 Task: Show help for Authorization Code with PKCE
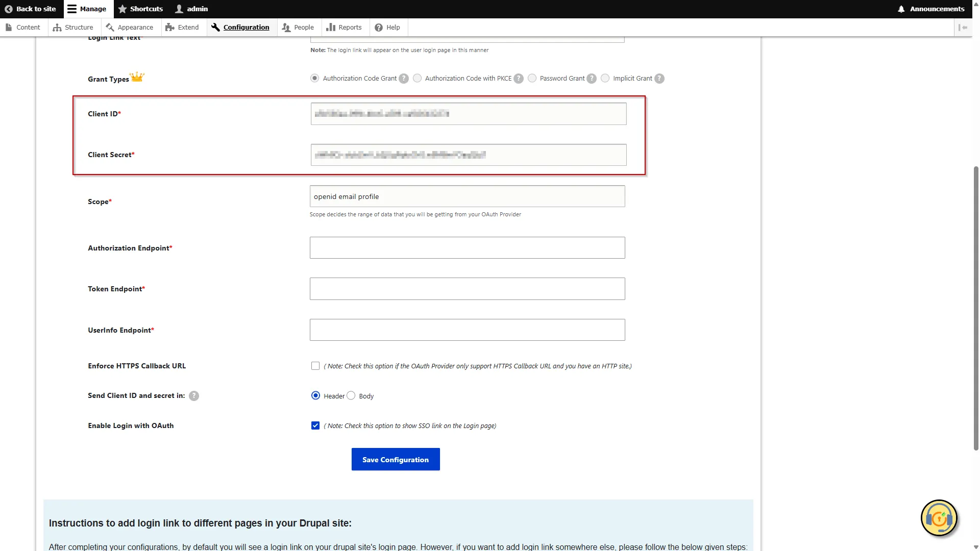tap(519, 79)
